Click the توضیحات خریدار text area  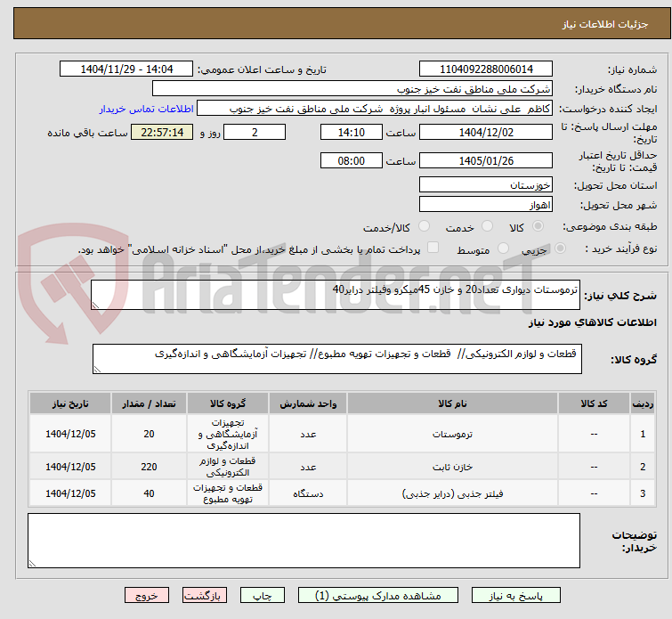(x=304, y=541)
